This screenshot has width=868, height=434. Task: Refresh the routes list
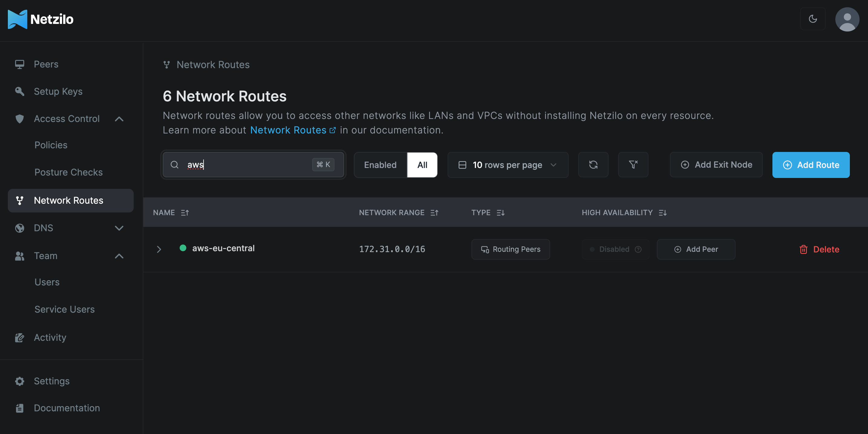593,165
